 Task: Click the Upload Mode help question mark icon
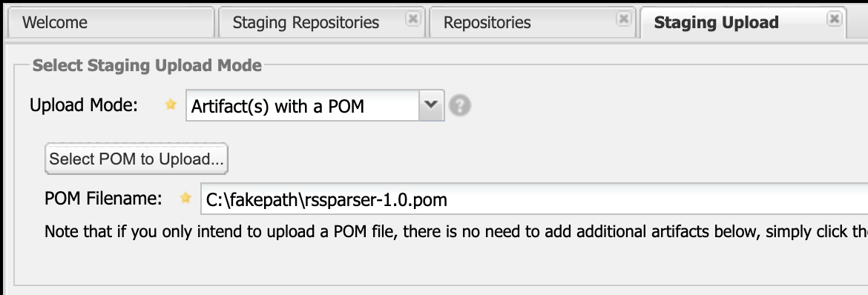click(460, 106)
